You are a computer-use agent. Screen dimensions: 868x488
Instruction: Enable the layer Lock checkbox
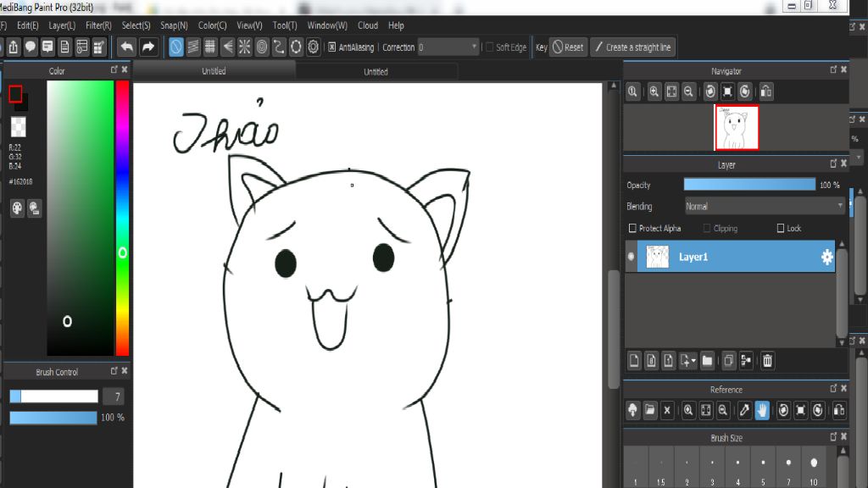click(x=781, y=228)
